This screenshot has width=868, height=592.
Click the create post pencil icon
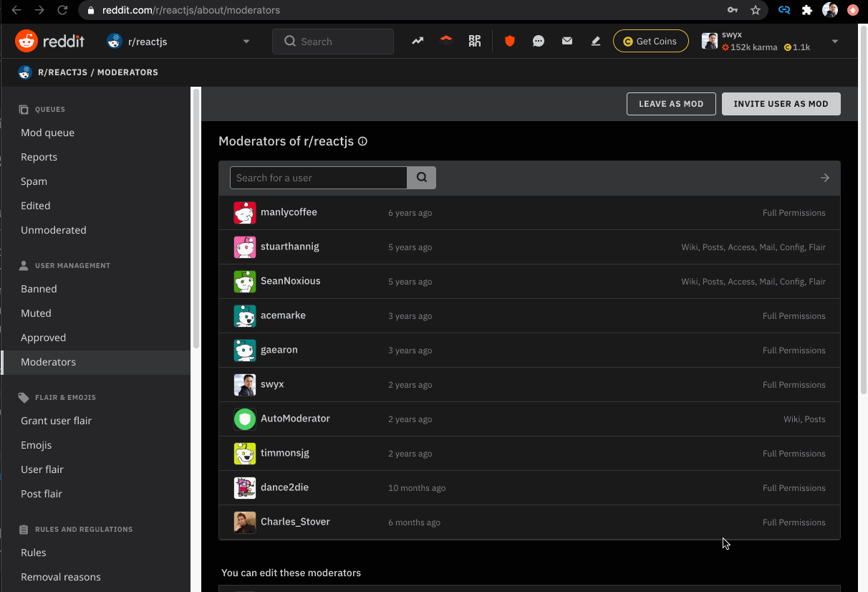click(x=596, y=42)
